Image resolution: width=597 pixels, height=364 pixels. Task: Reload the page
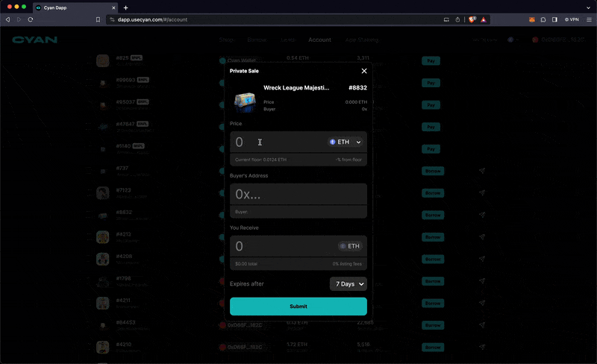31,19
